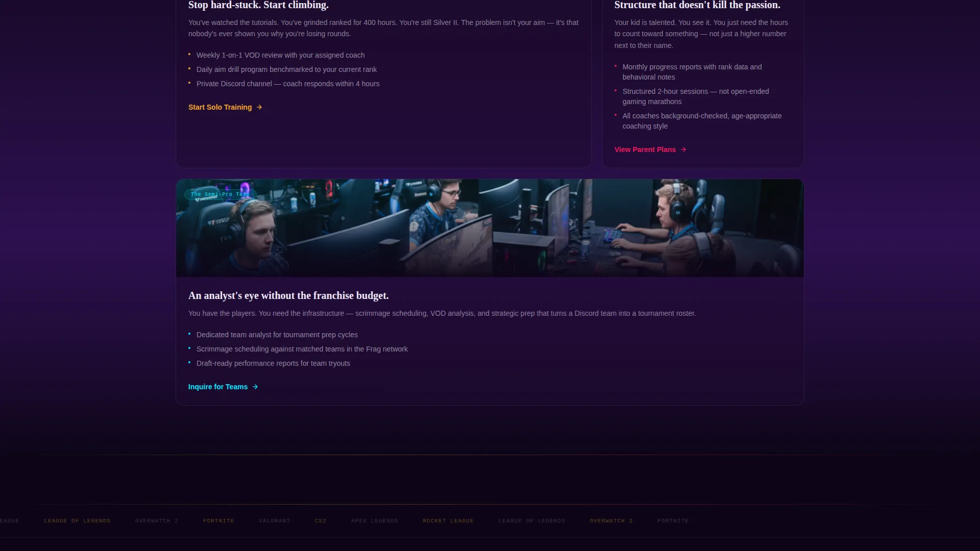Click arrow icon beside Start Solo Training

(x=259, y=107)
